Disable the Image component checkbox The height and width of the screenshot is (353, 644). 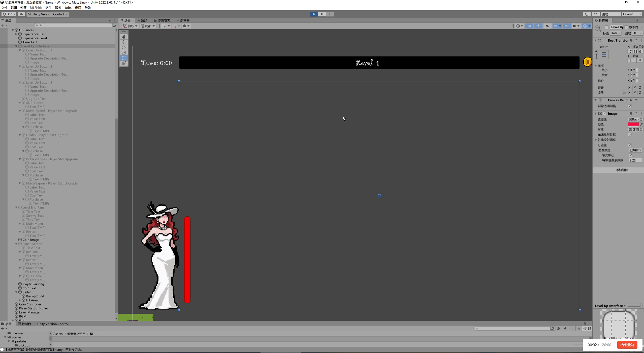pyautogui.click(x=605, y=113)
